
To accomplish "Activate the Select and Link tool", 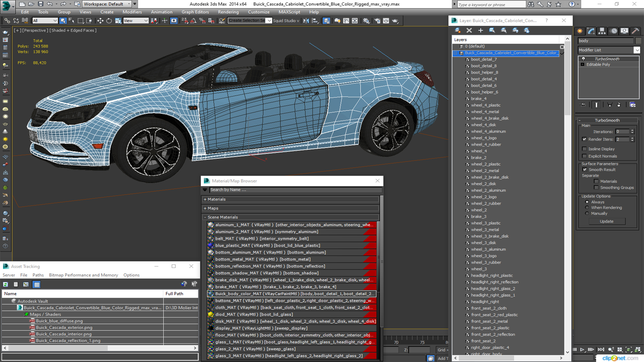I will click(7, 21).
